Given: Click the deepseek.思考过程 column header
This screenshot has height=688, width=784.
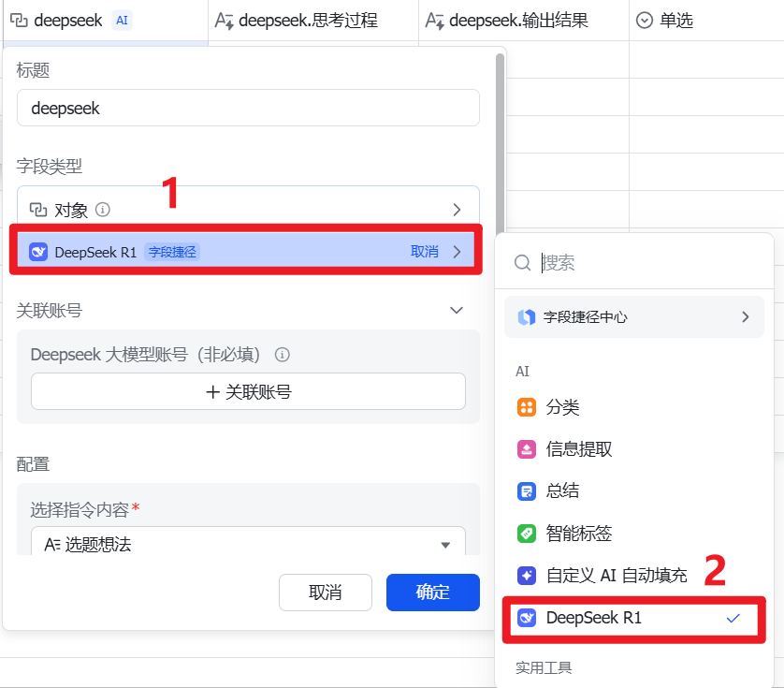Looking at the screenshot, I should [x=313, y=21].
